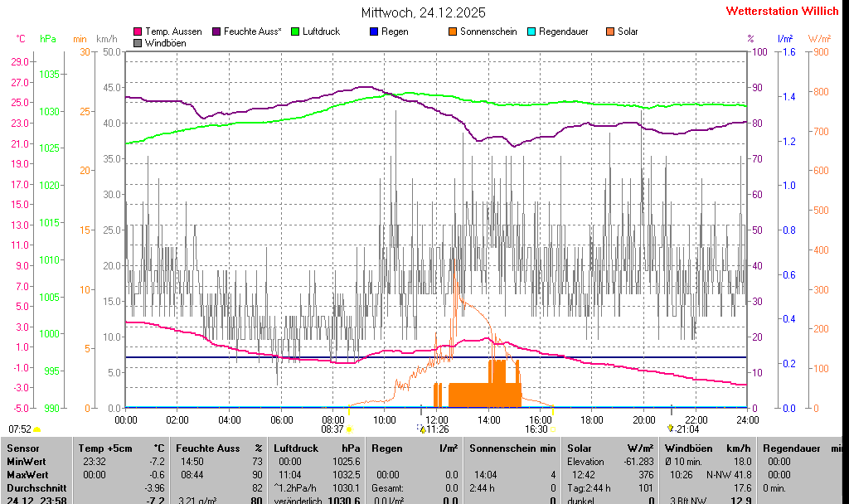Click the blue Regen legend square
Screen dimensions: 849x504
point(374,31)
